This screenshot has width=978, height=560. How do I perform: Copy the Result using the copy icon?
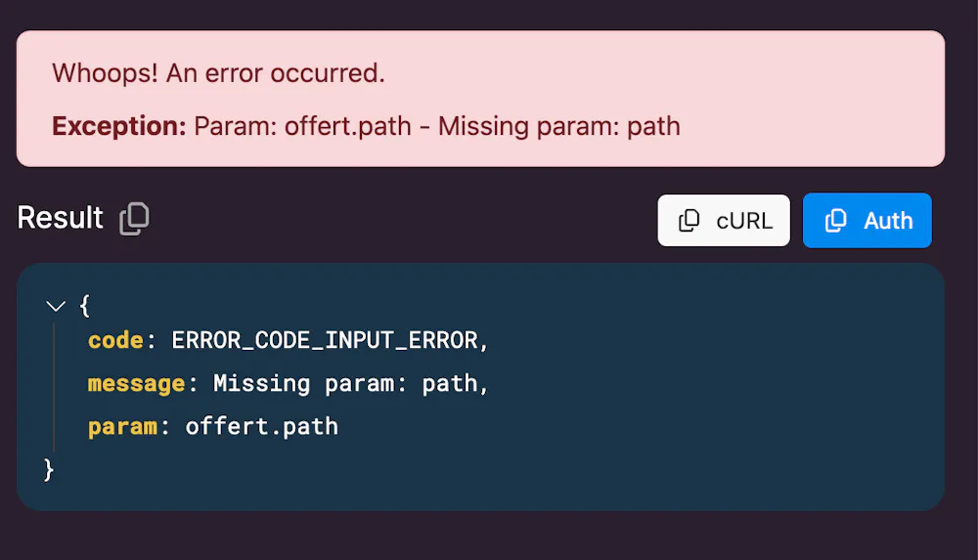click(x=134, y=218)
